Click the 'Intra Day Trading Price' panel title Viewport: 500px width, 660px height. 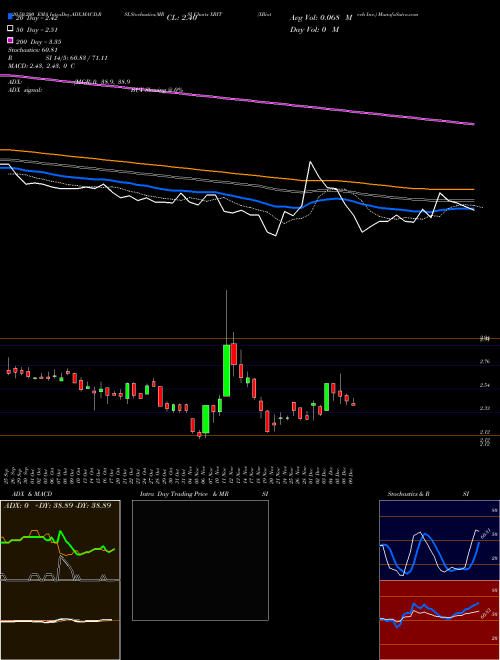(174, 494)
